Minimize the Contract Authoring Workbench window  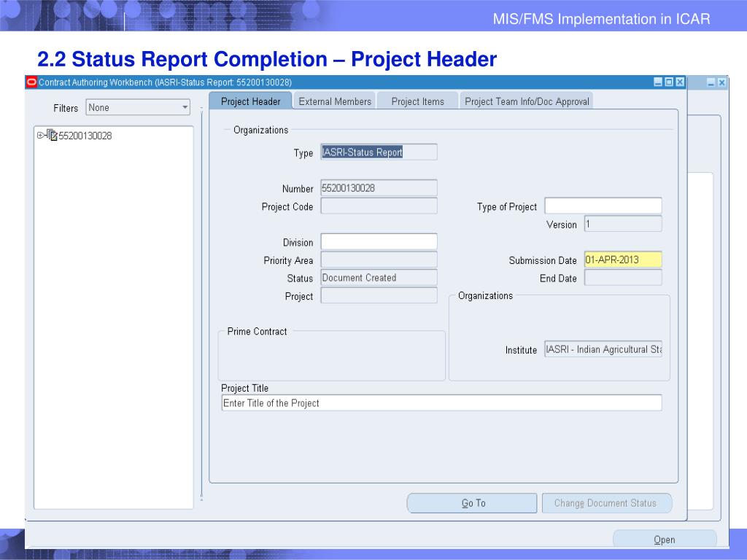658,82
